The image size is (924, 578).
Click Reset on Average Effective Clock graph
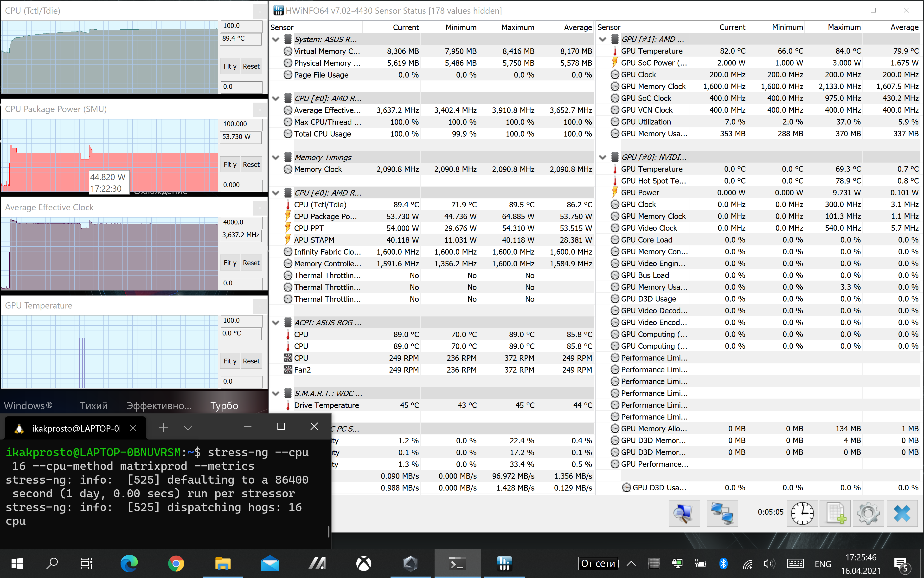(x=251, y=263)
